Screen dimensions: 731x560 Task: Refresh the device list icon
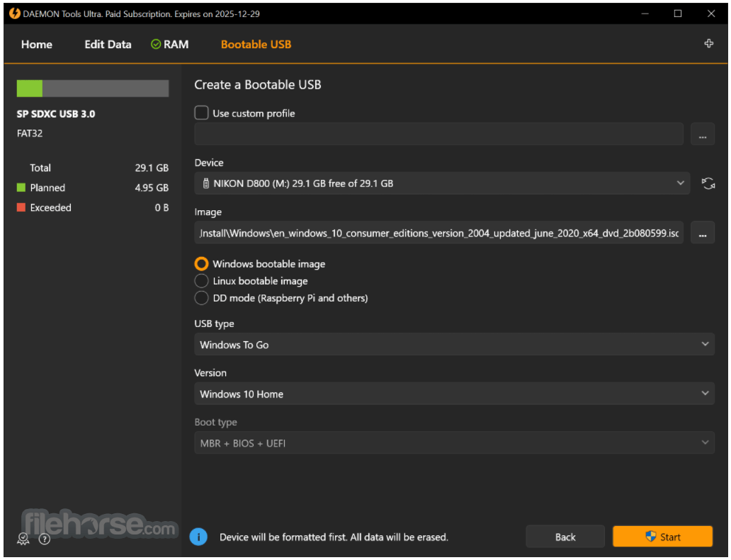(708, 183)
